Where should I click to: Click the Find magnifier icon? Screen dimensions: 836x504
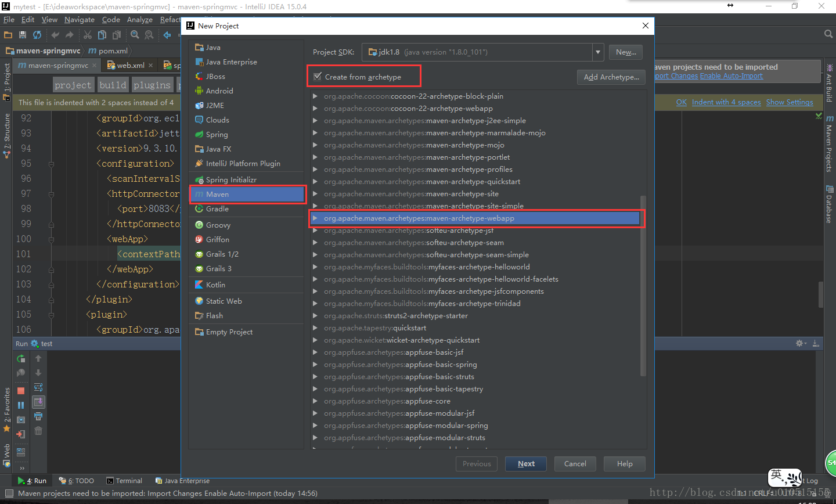135,35
